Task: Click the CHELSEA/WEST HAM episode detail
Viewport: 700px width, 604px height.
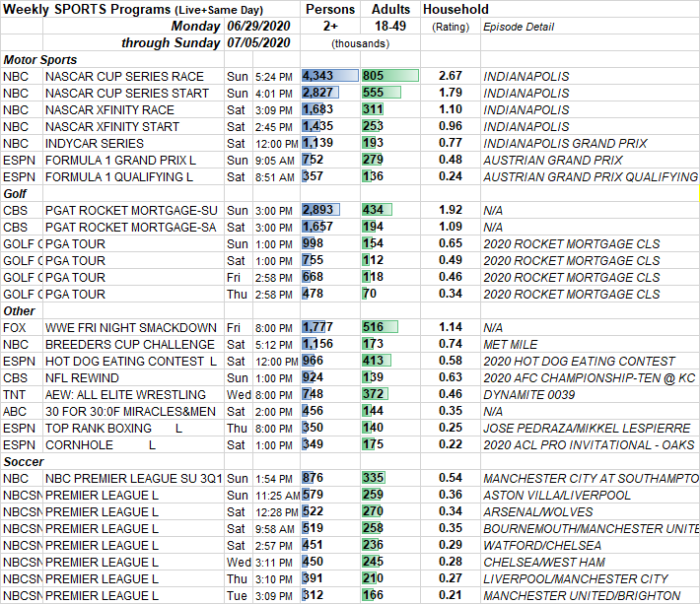Action: point(544,562)
